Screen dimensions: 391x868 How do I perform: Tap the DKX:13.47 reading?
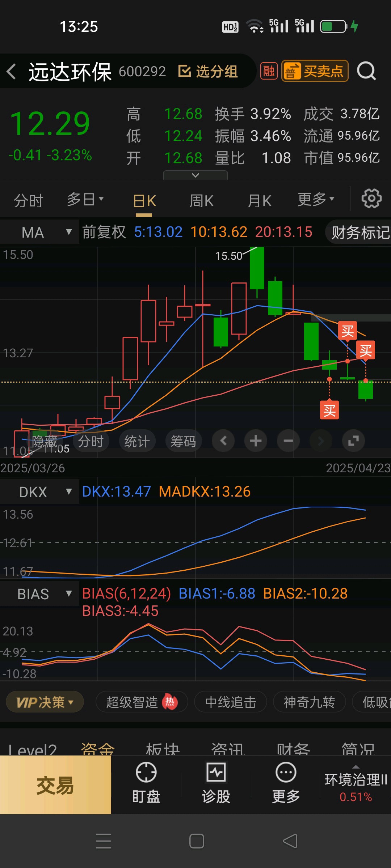pyautogui.click(x=116, y=492)
